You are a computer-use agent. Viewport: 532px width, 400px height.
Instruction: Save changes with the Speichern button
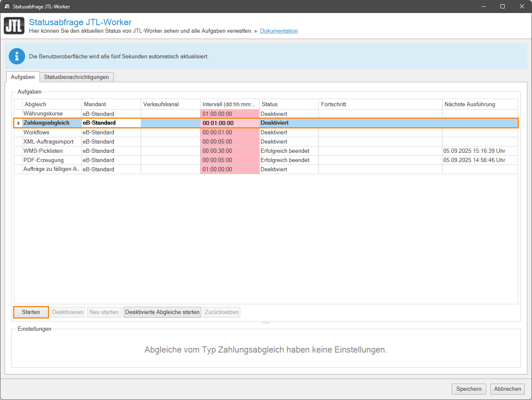469,389
